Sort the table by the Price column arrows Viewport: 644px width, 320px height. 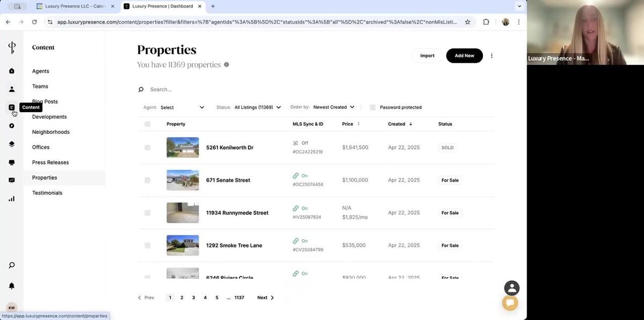click(x=358, y=124)
